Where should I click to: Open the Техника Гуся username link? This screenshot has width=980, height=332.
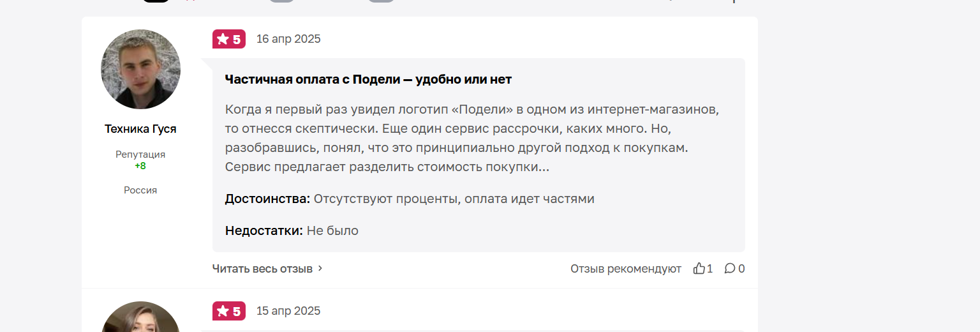(x=140, y=129)
